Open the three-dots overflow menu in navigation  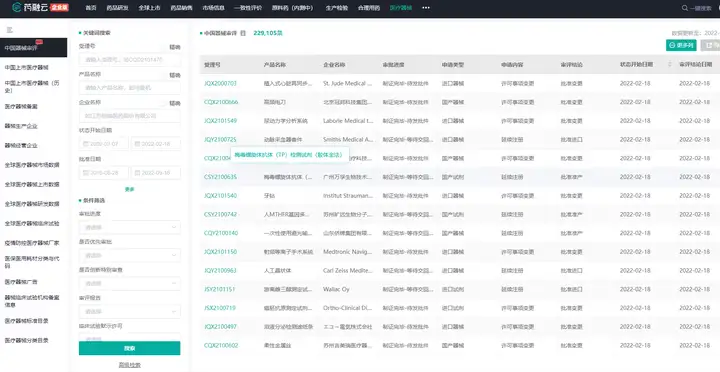click(x=426, y=8)
